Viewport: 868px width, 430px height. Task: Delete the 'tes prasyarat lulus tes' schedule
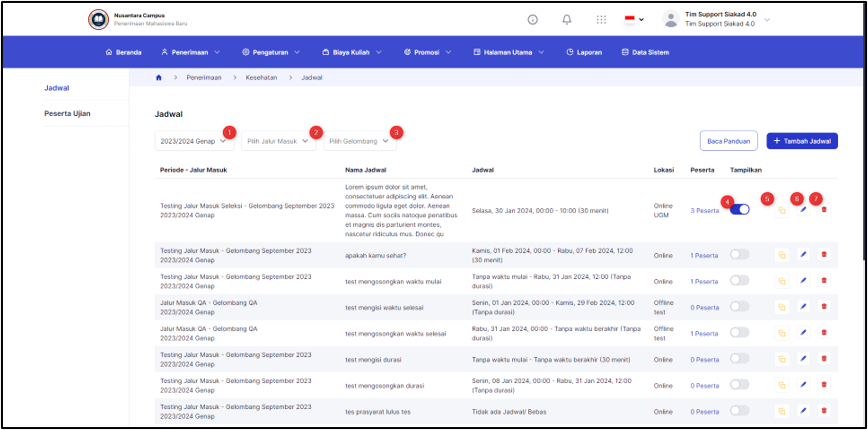tap(824, 411)
